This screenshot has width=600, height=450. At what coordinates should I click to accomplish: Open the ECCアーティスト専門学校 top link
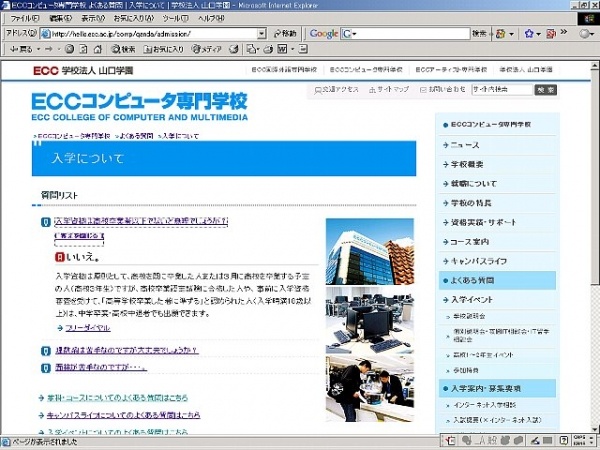pos(451,70)
